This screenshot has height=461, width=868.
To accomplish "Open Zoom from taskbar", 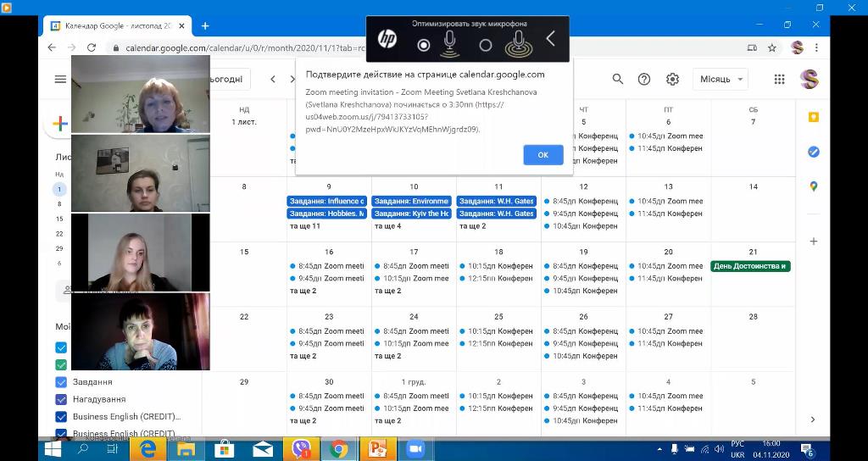I will point(415,449).
